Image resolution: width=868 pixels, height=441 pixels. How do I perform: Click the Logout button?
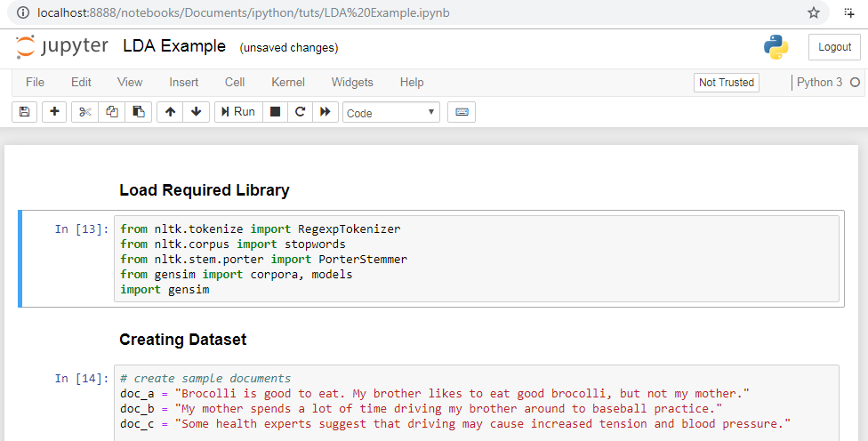point(834,47)
